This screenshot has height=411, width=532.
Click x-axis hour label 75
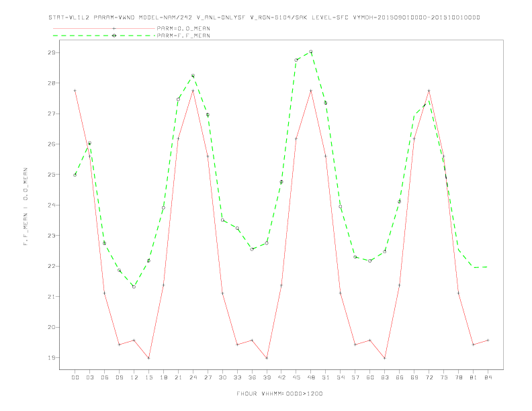(444, 377)
